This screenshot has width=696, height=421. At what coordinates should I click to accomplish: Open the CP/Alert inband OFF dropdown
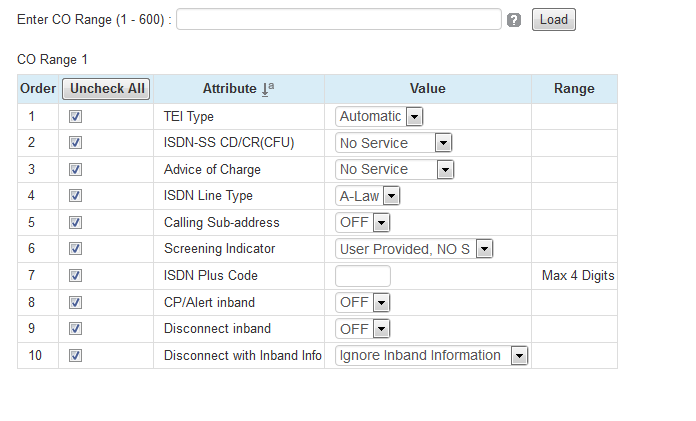362,302
